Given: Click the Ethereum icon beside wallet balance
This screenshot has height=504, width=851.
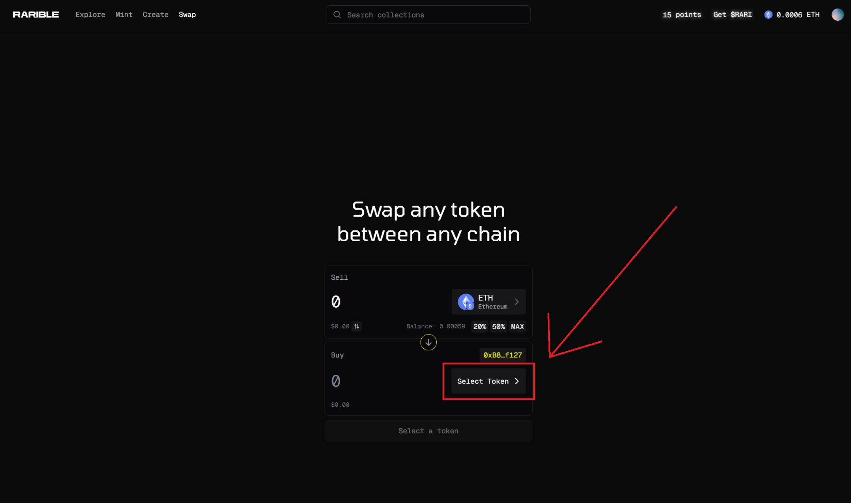Looking at the screenshot, I should pos(768,15).
